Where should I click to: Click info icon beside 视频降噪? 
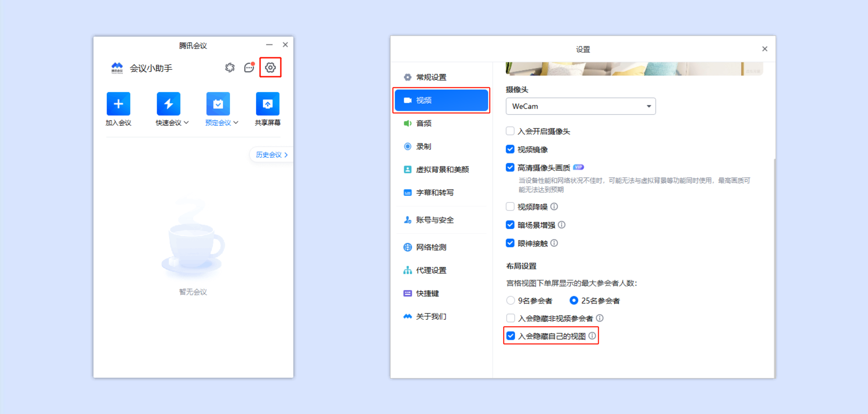coord(554,206)
